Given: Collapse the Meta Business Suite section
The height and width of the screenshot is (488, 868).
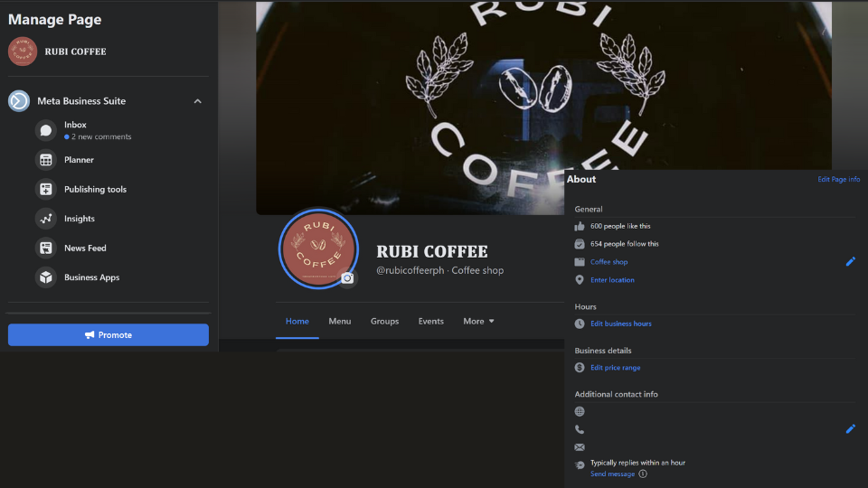Looking at the screenshot, I should point(198,101).
